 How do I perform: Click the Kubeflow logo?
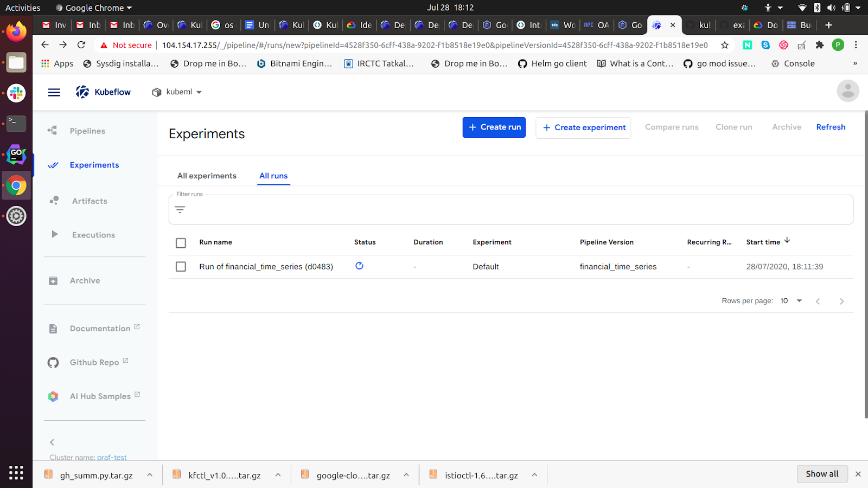pyautogui.click(x=103, y=92)
